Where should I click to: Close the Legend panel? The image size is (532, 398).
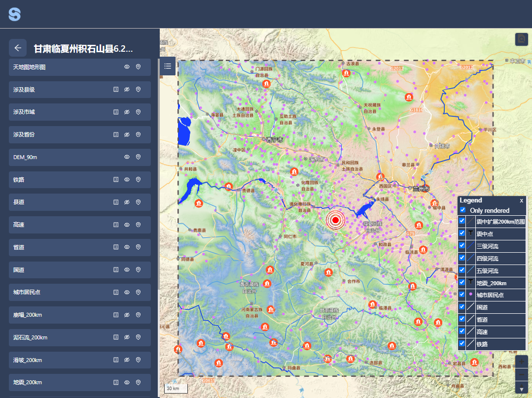click(522, 200)
